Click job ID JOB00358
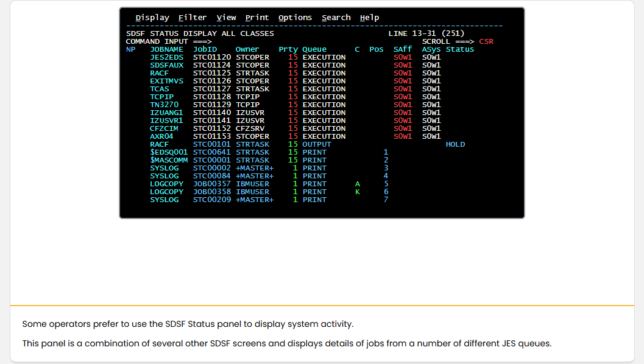Image resolution: width=644 pixels, height=364 pixels. click(x=212, y=192)
